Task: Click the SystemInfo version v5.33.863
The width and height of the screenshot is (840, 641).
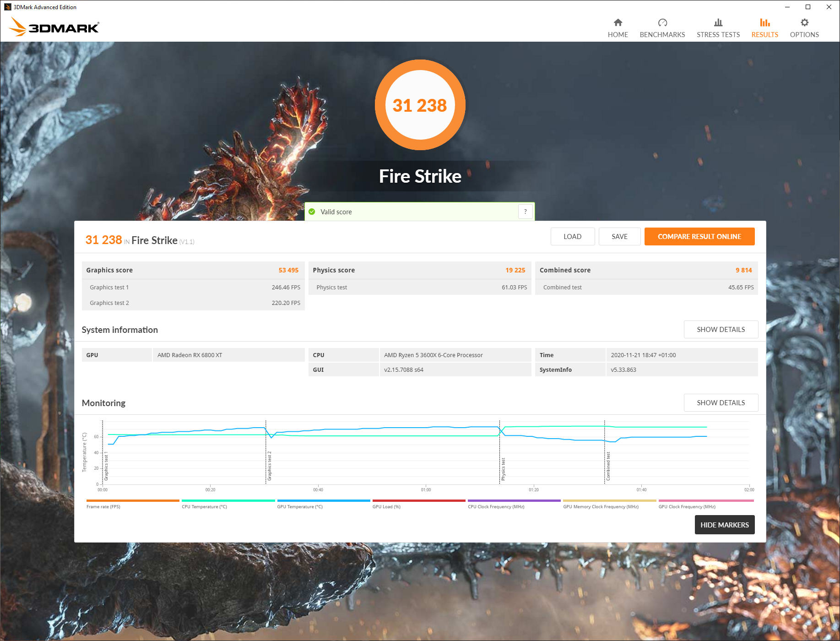Action: point(623,370)
